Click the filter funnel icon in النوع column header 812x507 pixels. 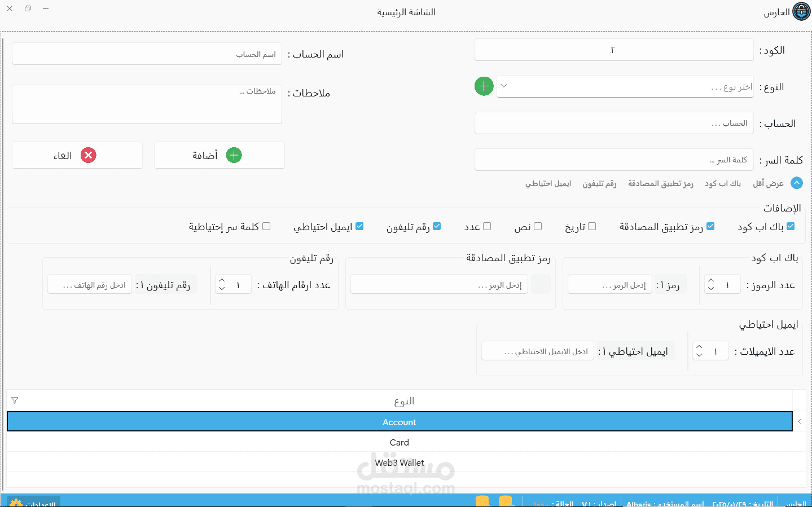pos(15,400)
